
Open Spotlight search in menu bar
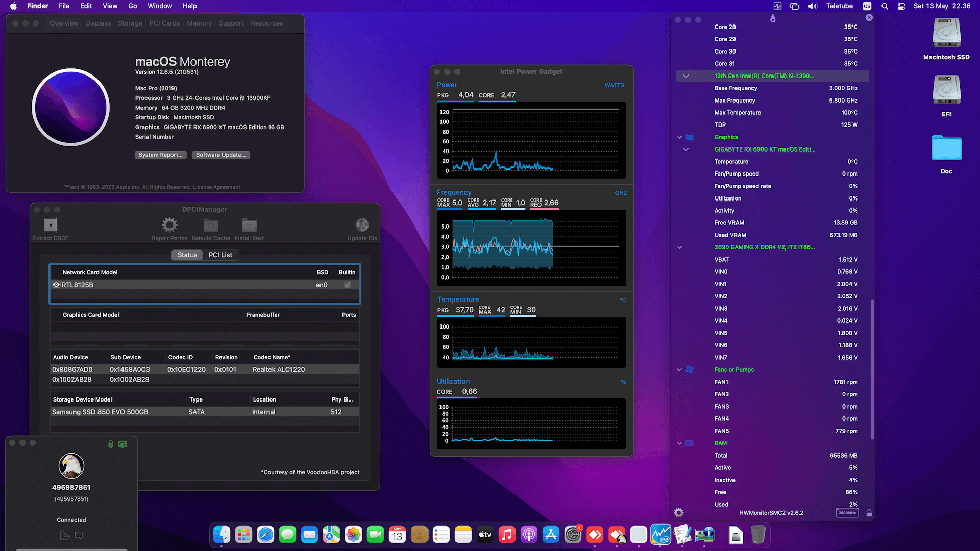click(x=885, y=6)
